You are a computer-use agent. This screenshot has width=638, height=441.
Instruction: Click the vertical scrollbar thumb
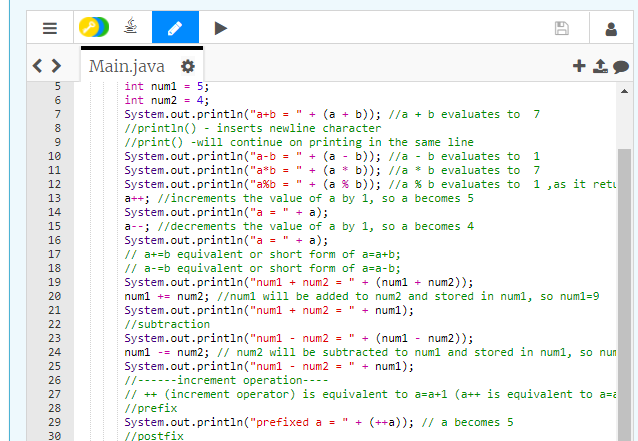point(624,270)
